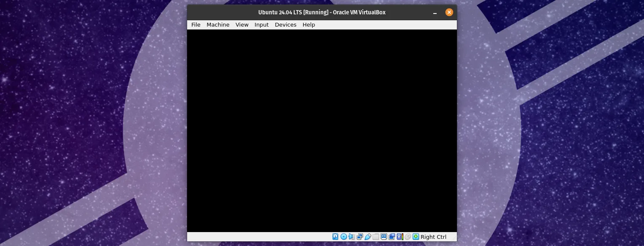Viewport: 644px width, 246px height.
Task: Open the Machine menu
Action: pos(218,24)
